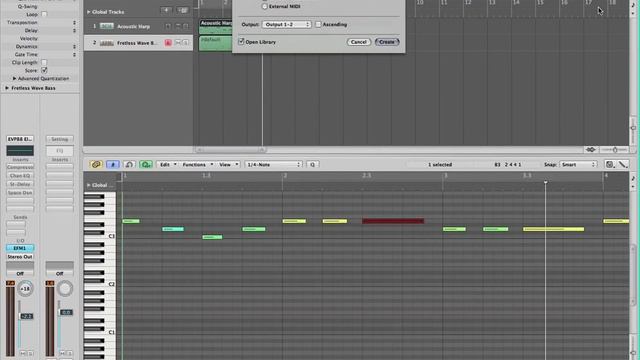This screenshot has width=640, height=360.
Task: Toggle the piano roll Link button
Action: click(x=96, y=164)
